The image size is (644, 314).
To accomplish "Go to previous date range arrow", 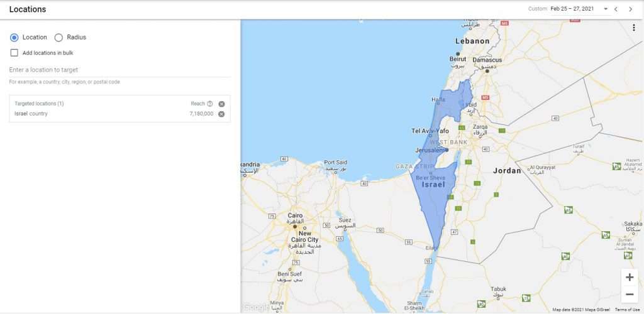I will point(616,9).
